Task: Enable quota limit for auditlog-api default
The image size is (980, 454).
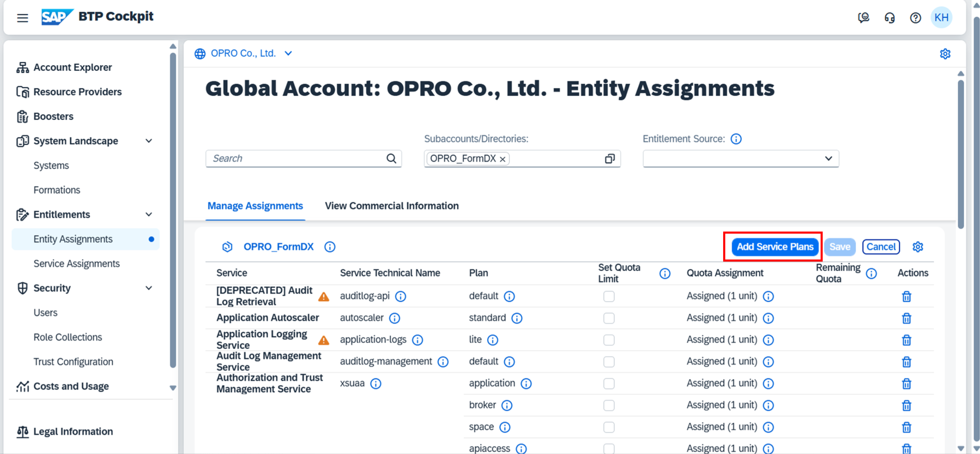Action: (609, 296)
